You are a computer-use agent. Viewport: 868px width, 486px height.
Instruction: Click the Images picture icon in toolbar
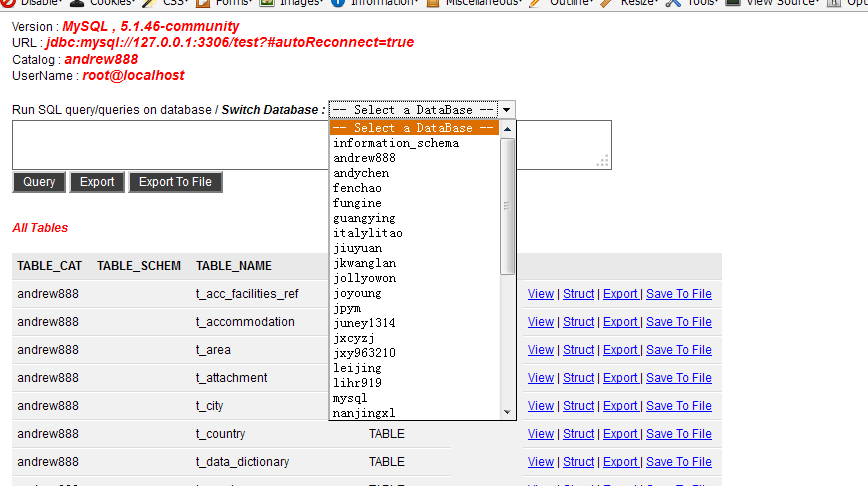[x=267, y=3]
